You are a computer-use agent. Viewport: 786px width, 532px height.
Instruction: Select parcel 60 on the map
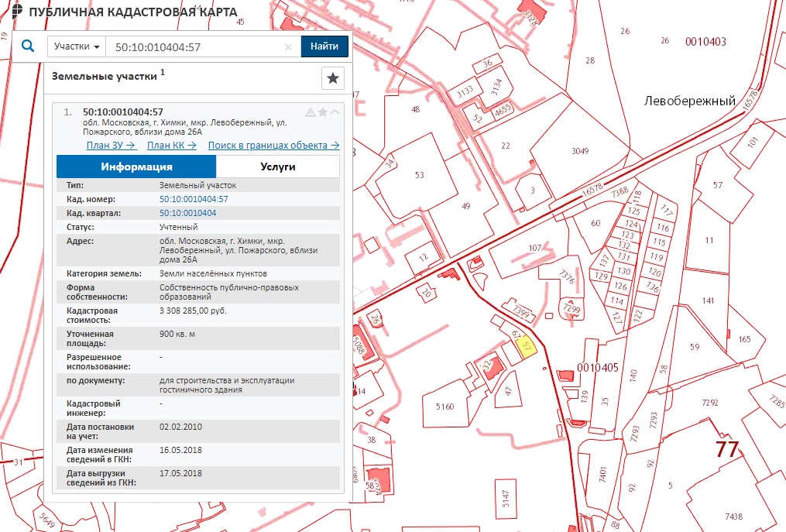click(x=596, y=223)
